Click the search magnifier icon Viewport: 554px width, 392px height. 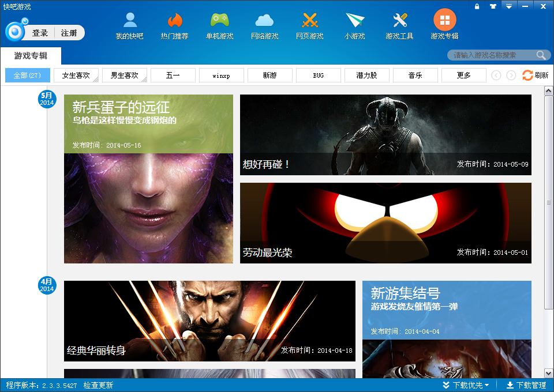(541, 55)
